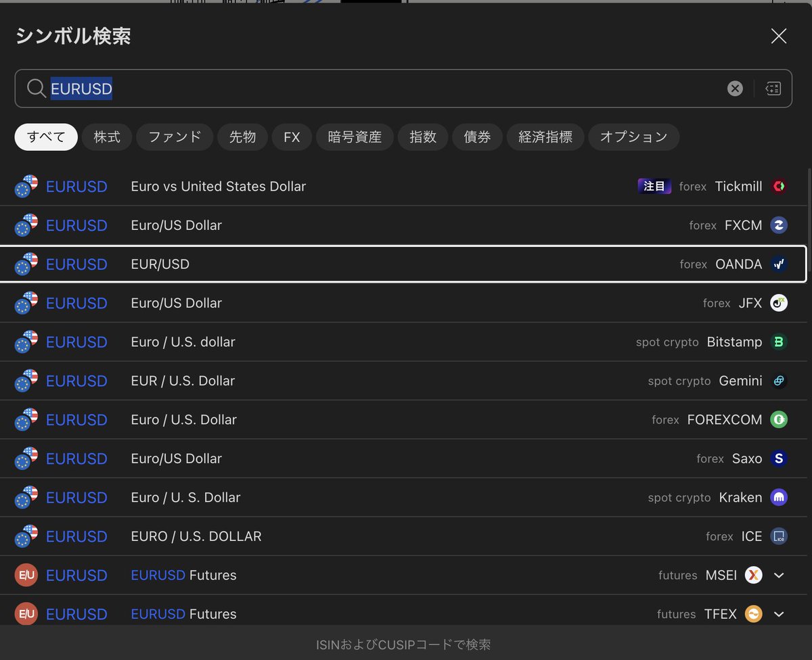
Task: Click the magnifier search icon
Action: (x=37, y=89)
